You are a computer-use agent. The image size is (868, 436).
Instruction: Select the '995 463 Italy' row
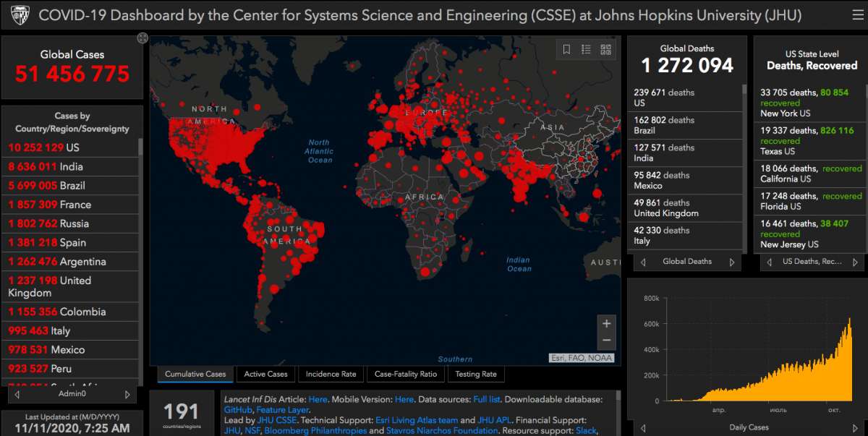click(x=70, y=331)
